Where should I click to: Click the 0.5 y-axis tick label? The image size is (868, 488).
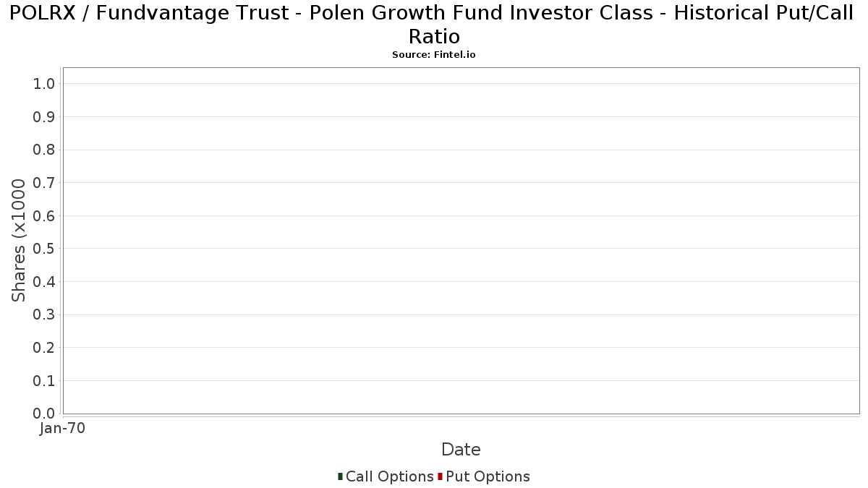(x=44, y=249)
